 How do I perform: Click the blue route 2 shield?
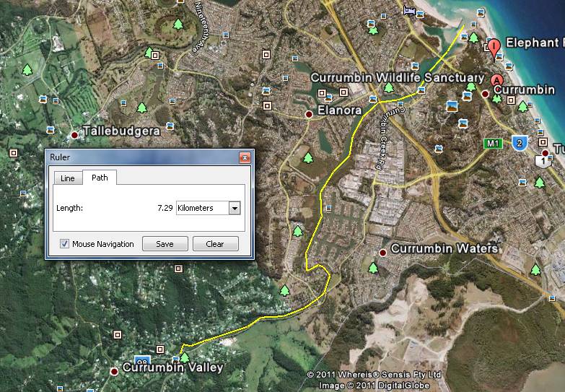[x=519, y=142]
